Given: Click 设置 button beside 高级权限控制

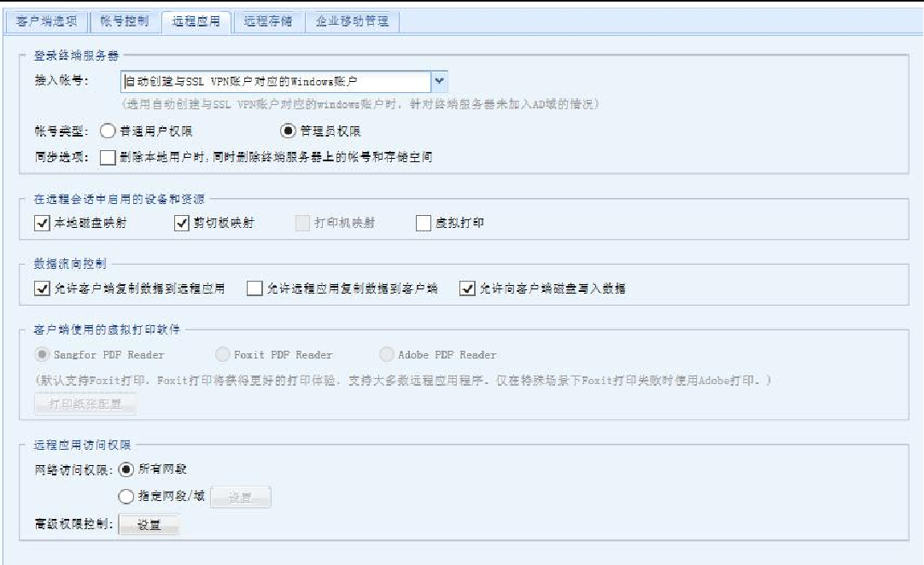Looking at the screenshot, I should [149, 525].
